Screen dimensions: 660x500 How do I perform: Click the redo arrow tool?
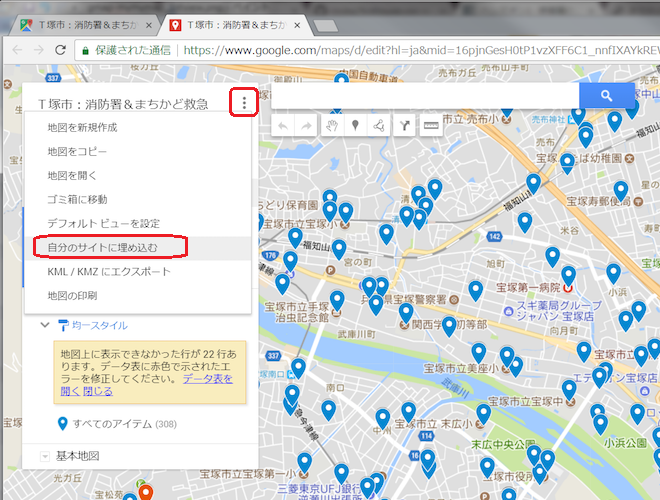click(306, 125)
